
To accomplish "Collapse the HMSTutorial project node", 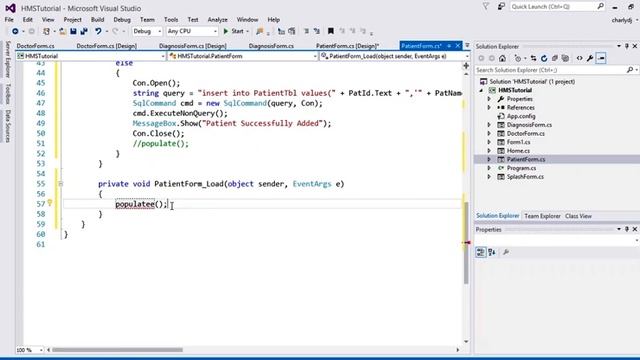I will [x=482, y=91].
